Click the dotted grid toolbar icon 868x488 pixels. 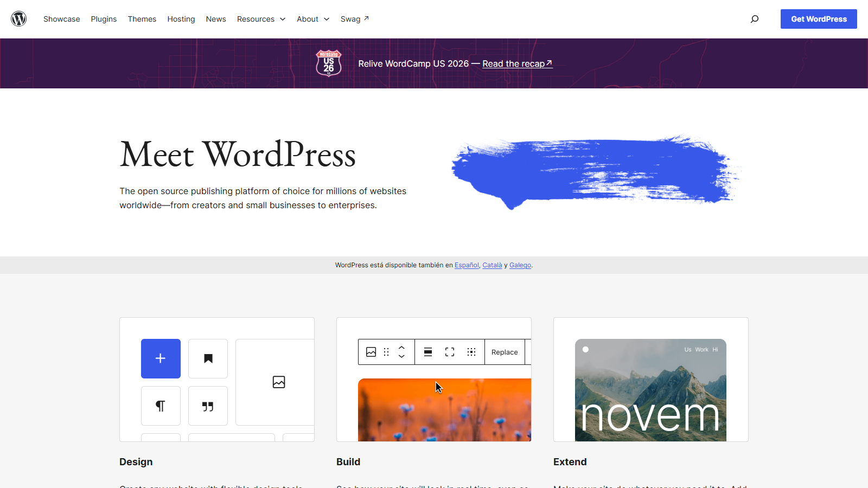[471, 352]
